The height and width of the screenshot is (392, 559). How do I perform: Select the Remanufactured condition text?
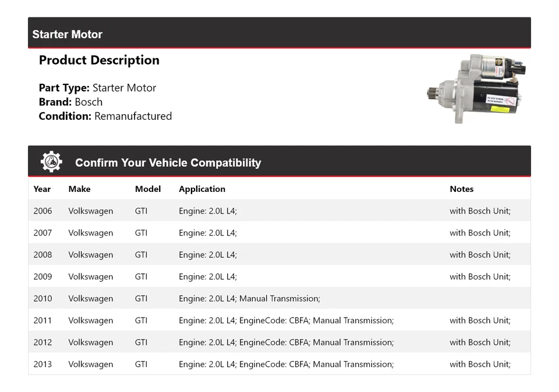coord(133,116)
